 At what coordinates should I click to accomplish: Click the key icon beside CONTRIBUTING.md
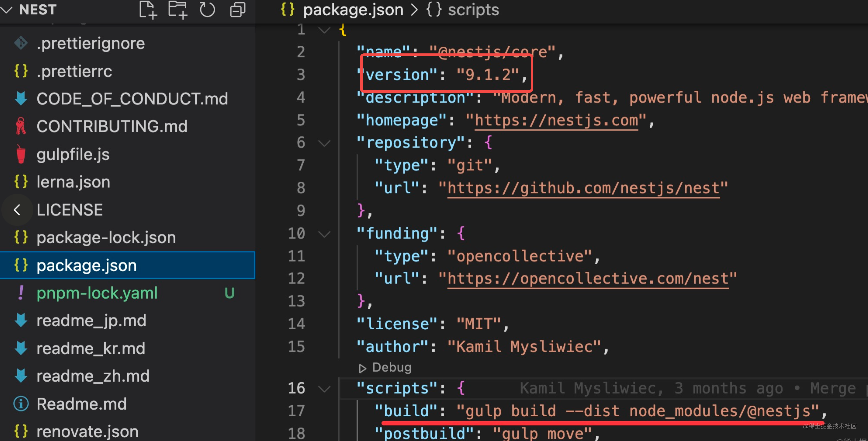[x=21, y=126]
